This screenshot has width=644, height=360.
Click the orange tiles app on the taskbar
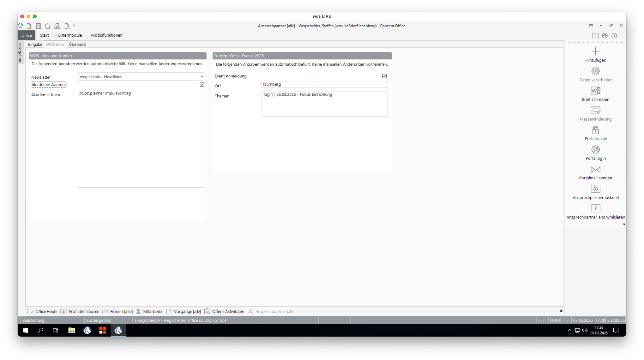[x=103, y=330]
